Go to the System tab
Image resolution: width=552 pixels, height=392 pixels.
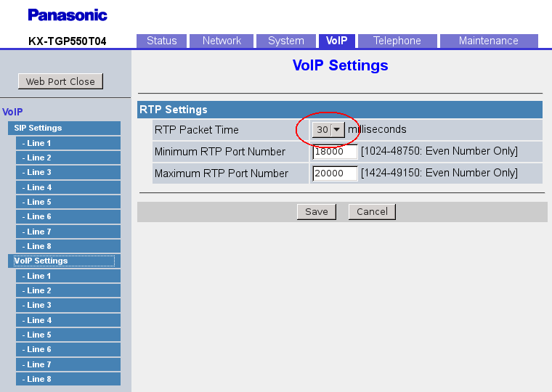click(285, 41)
